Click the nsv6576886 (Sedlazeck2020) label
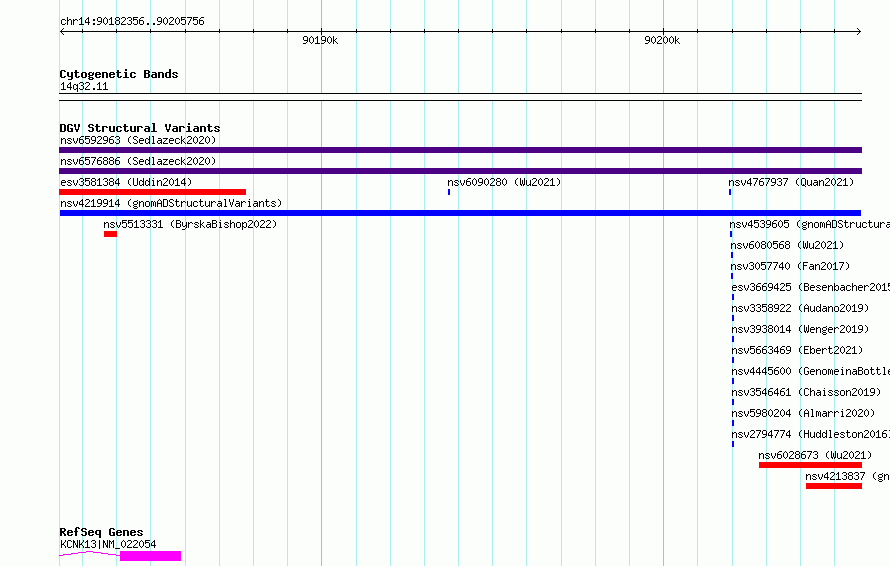890x566 pixels. pos(138,161)
